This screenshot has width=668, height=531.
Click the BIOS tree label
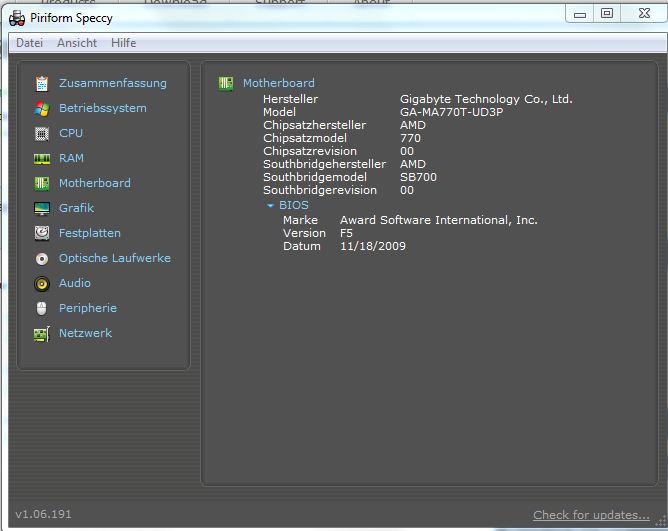pyautogui.click(x=294, y=205)
